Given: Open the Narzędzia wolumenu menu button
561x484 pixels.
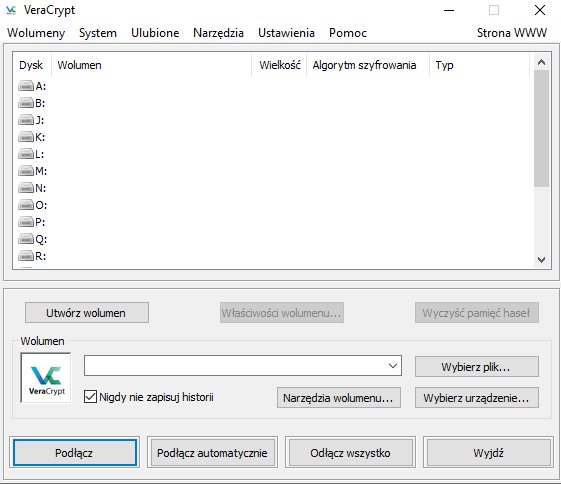Looking at the screenshot, I should coord(338,398).
